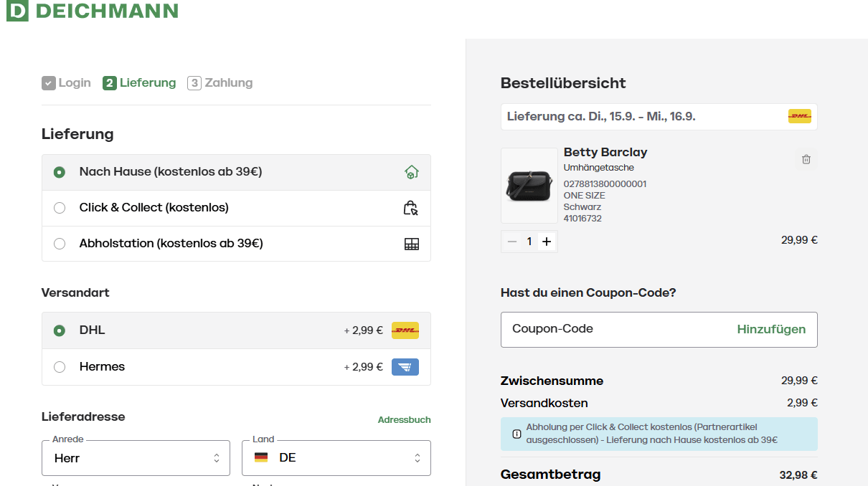Delete Betty Barclay item with trash icon

(x=806, y=159)
